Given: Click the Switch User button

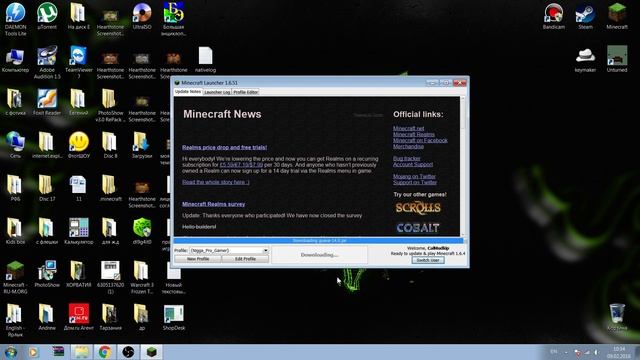Looking at the screenshot, I should tap(428, 260).
